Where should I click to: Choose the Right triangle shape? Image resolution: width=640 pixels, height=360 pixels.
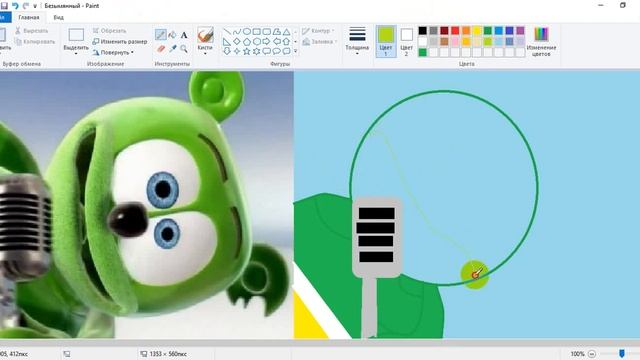[227, 42]
